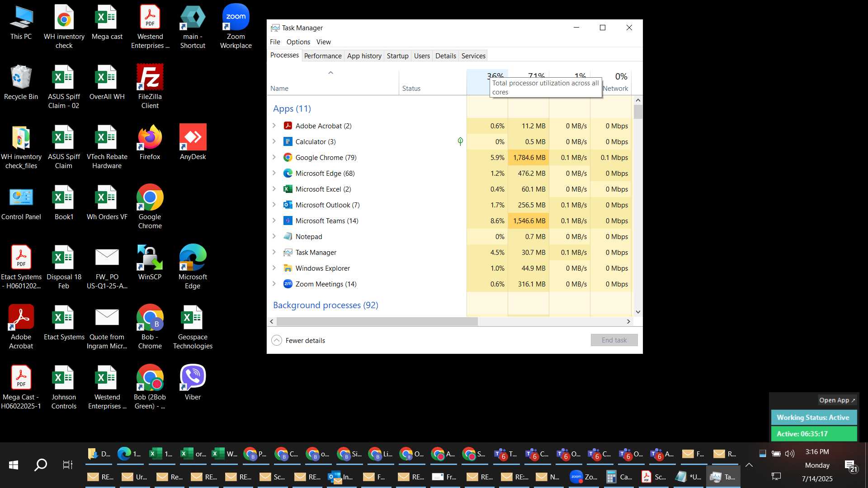Open the AnyDesk desktop shortcut

click(193, 142)
